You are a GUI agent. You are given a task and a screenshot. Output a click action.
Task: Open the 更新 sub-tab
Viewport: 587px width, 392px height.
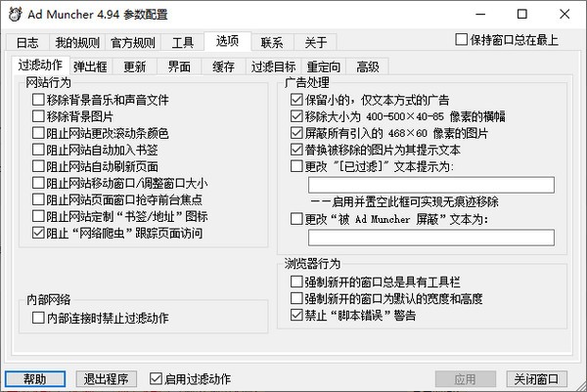[135, 66]
